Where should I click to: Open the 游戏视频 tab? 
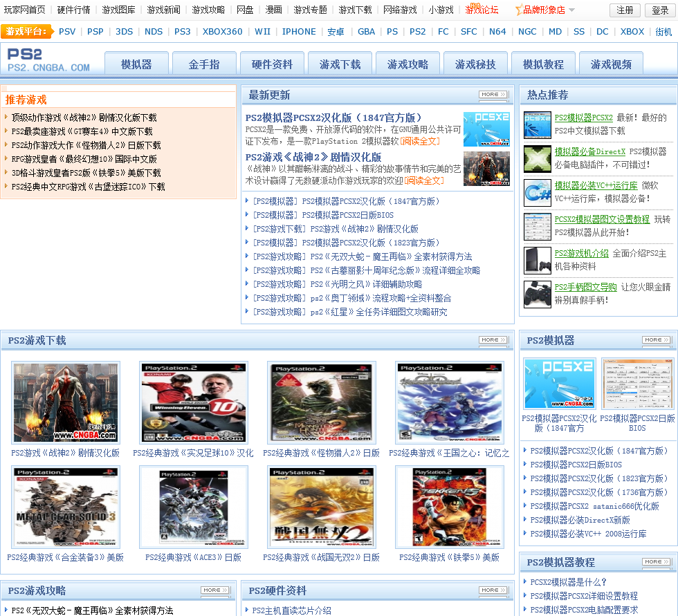(611, 64)
